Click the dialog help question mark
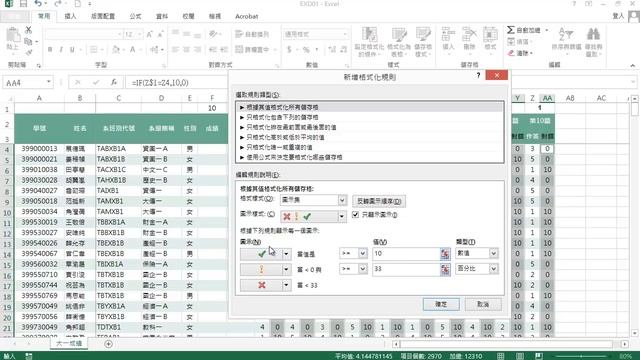 point(478,76)
